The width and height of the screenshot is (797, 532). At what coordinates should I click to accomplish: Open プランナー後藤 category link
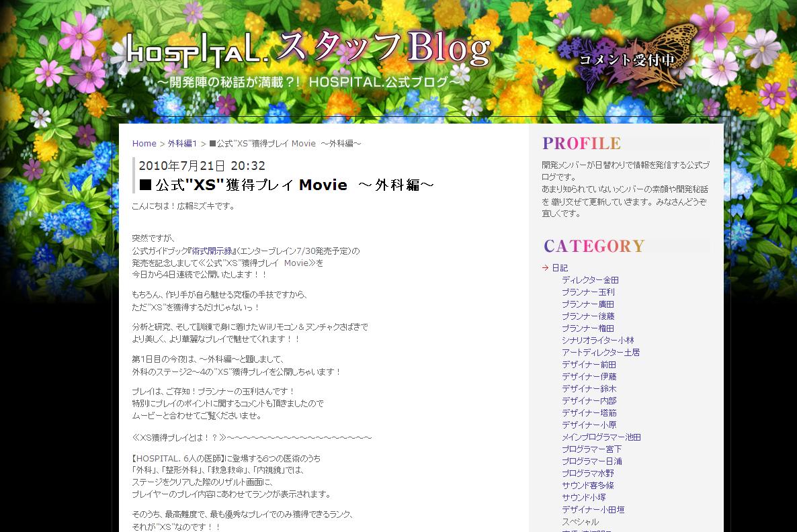click(x=588, y=316)
